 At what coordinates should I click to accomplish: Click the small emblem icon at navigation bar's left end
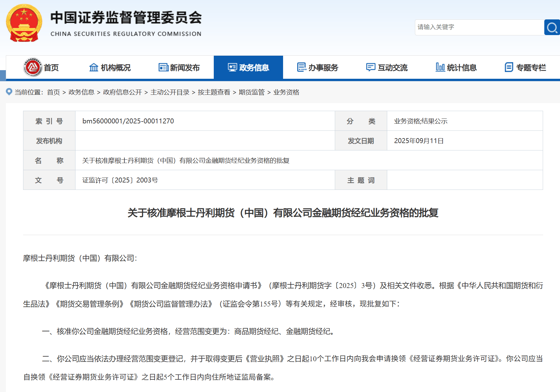[32, 67]
